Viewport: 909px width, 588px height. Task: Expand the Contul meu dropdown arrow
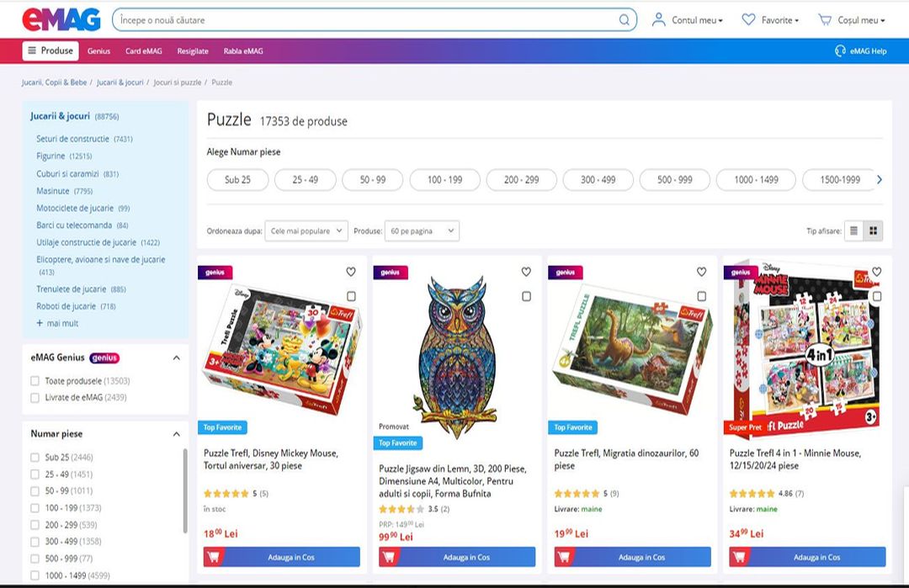(x=720, y=21)
